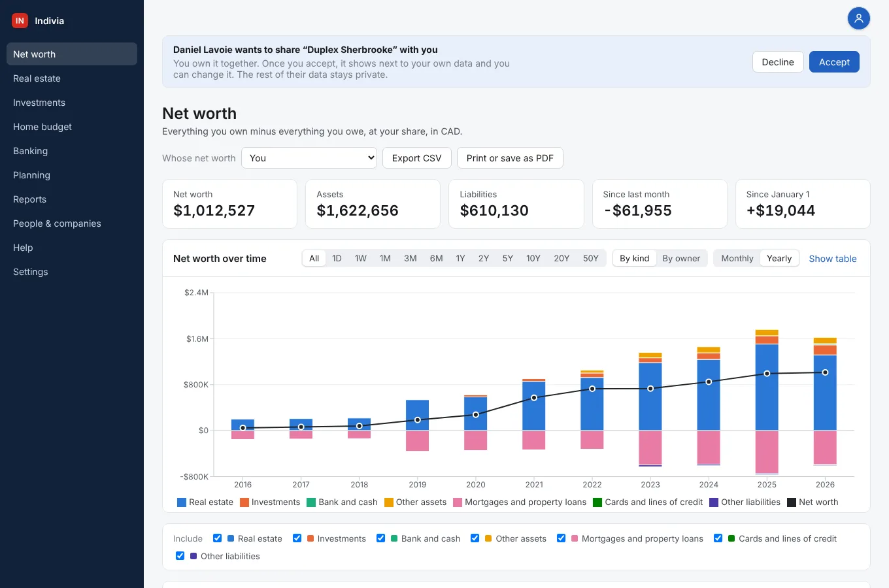
Task: Toggle Cards and lines of credit checkbox
Action: tap(718, 538)
